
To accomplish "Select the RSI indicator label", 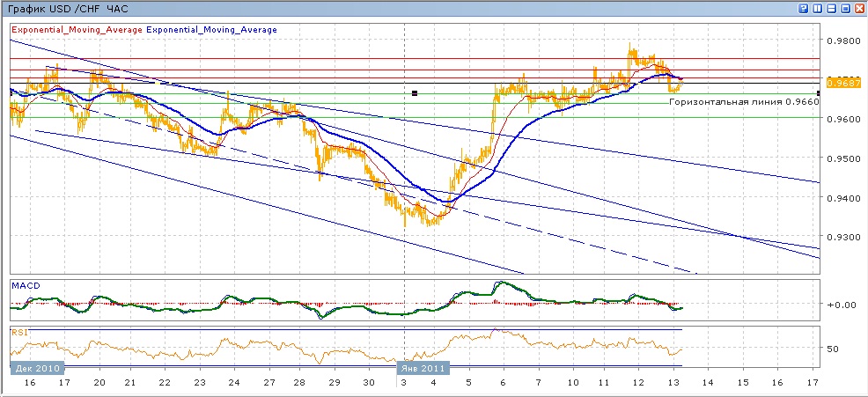I will [x=19, y=332].
